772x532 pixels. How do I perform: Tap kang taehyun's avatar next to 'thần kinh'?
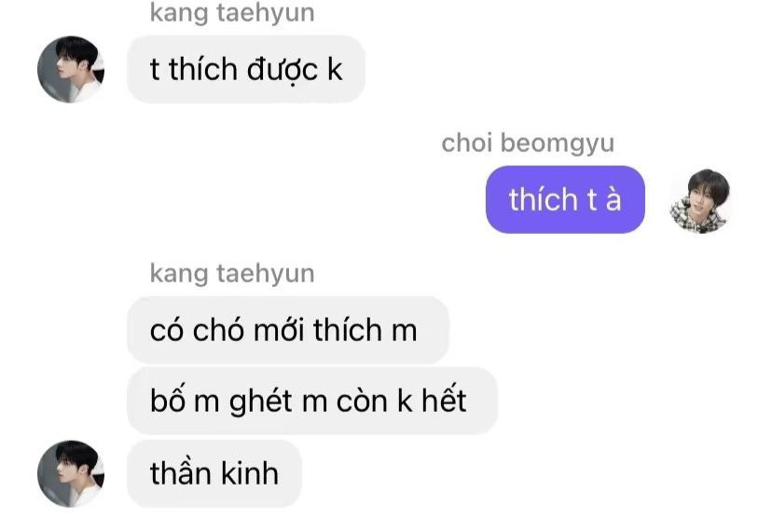(x=71, y=473)
